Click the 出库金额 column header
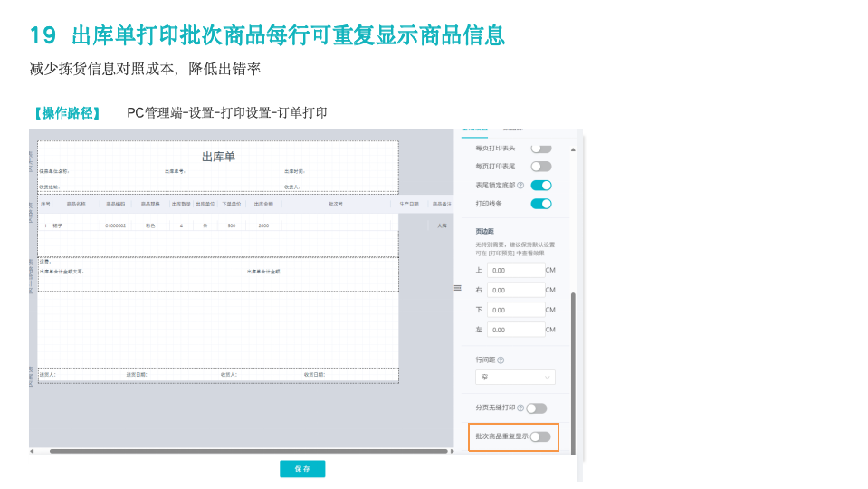 [263, 204]
